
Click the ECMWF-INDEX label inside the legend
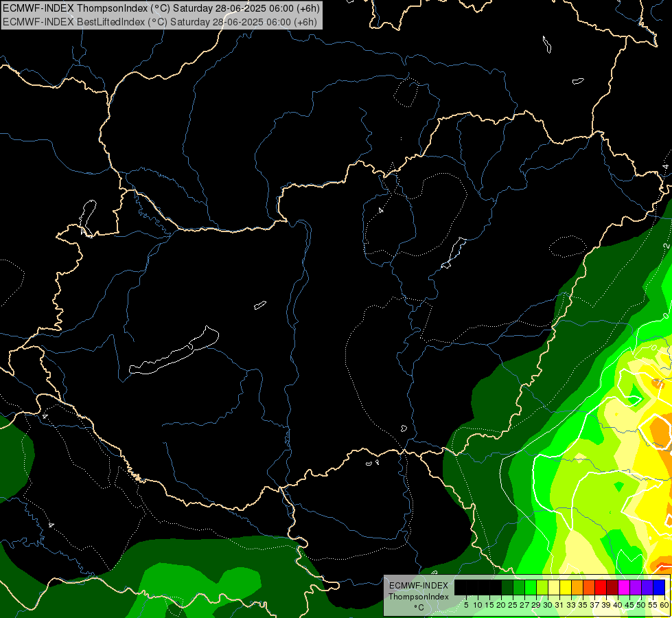click(419, 586)
